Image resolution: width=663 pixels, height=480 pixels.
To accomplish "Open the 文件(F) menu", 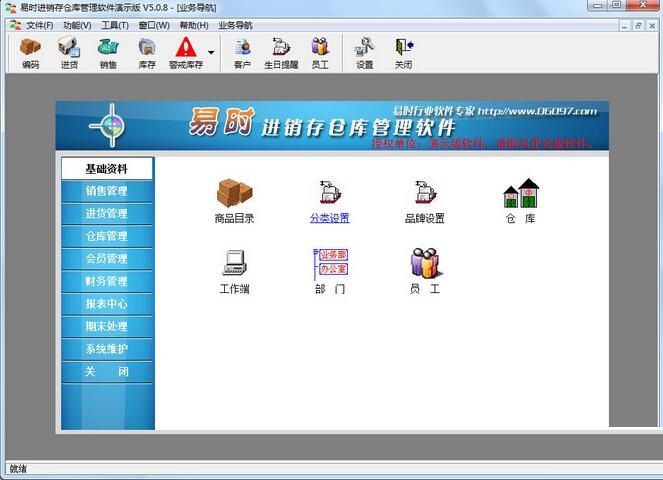I will [x=40, y=25].
